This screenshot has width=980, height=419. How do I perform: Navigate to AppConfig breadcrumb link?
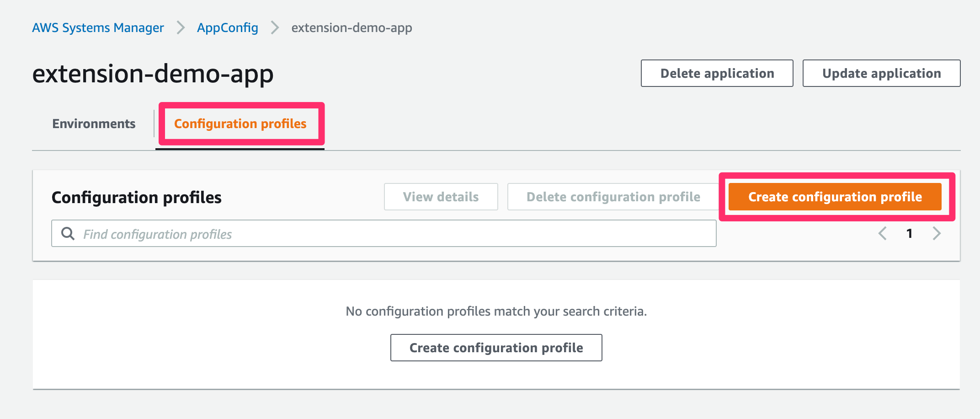click(x=228, y=28)
